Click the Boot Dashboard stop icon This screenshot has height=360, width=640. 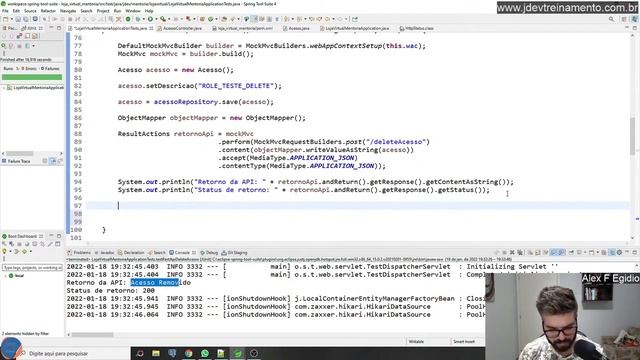click(x=19, y=244)
